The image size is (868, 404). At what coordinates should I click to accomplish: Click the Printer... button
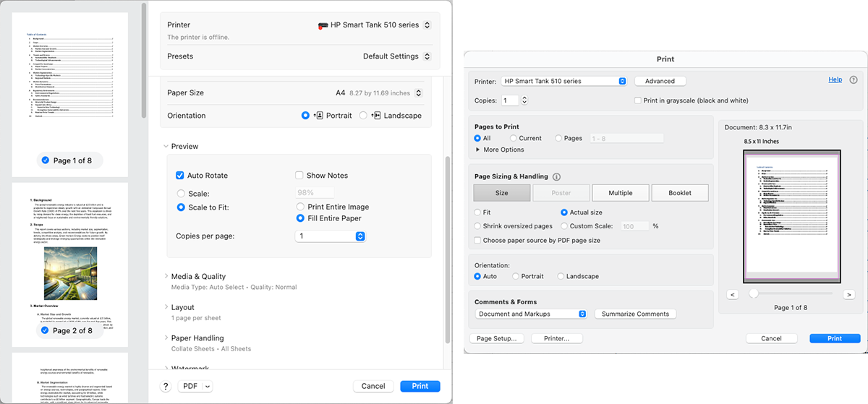click(557, 338)
